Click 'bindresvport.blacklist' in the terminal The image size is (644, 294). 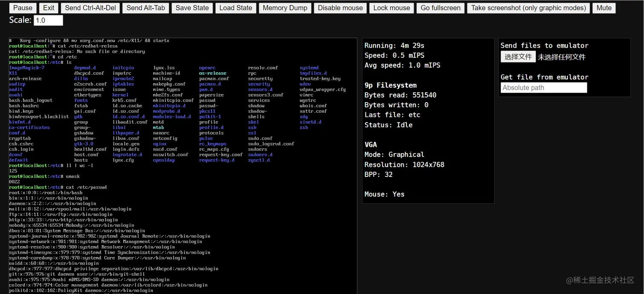pyautogui.click(x=39, y=117)
